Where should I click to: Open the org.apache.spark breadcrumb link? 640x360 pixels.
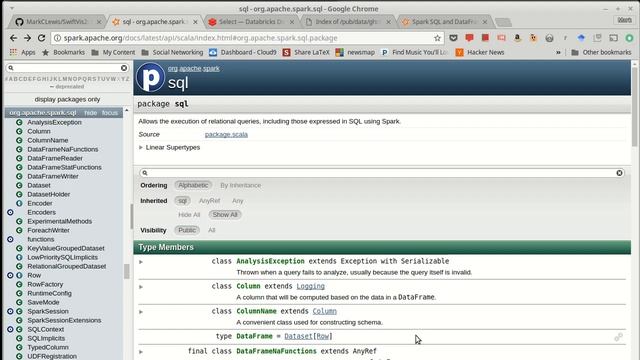click(x=193, y=69)
